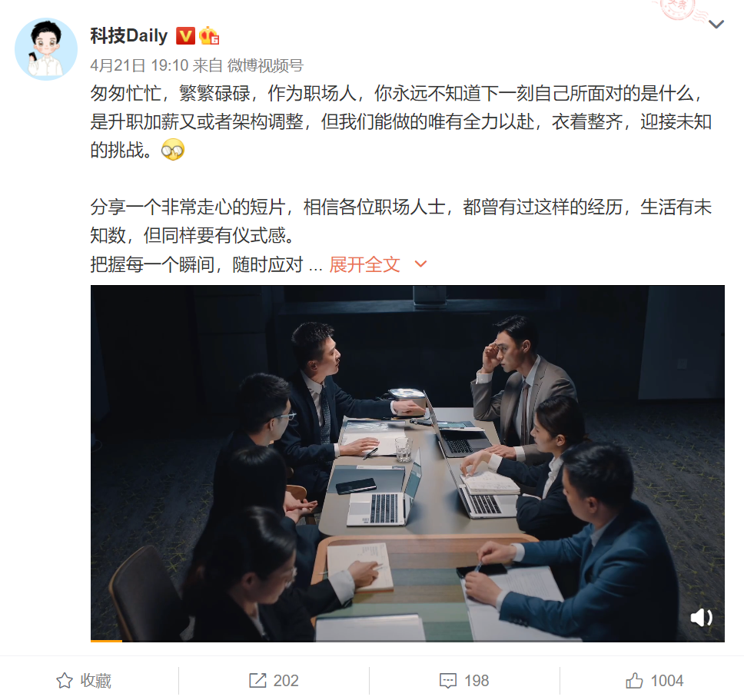
Task: Click the video progress bar
Action: (x=407, y=641)
